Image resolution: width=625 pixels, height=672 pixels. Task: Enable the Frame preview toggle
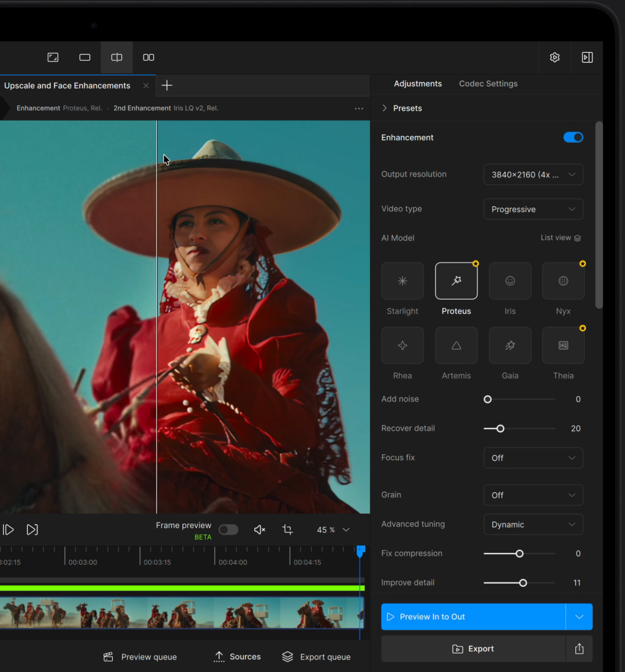(228, 530)
